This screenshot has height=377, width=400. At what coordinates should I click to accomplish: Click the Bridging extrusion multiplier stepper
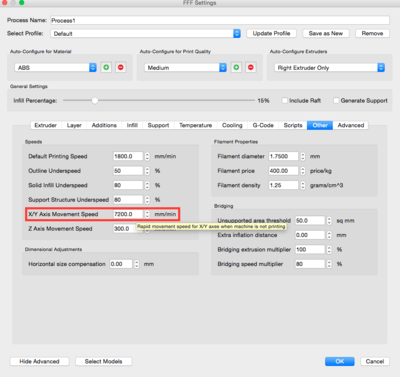329,250
